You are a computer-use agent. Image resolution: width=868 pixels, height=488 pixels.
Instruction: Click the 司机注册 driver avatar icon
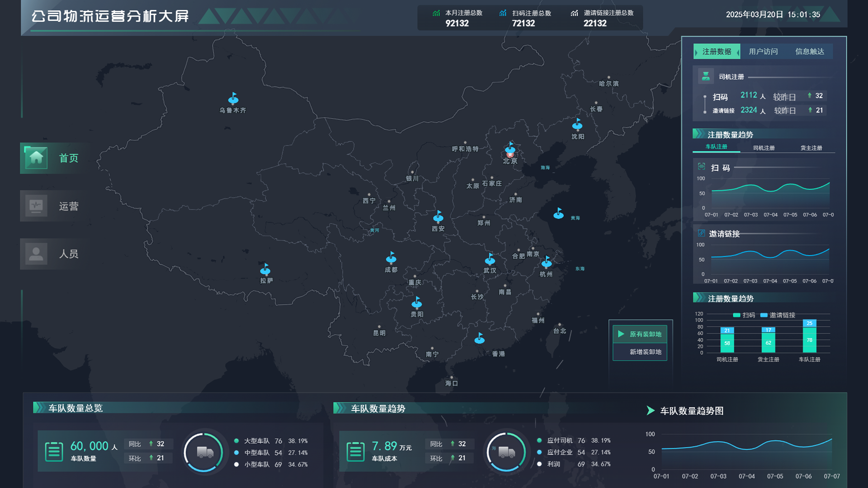706,76
